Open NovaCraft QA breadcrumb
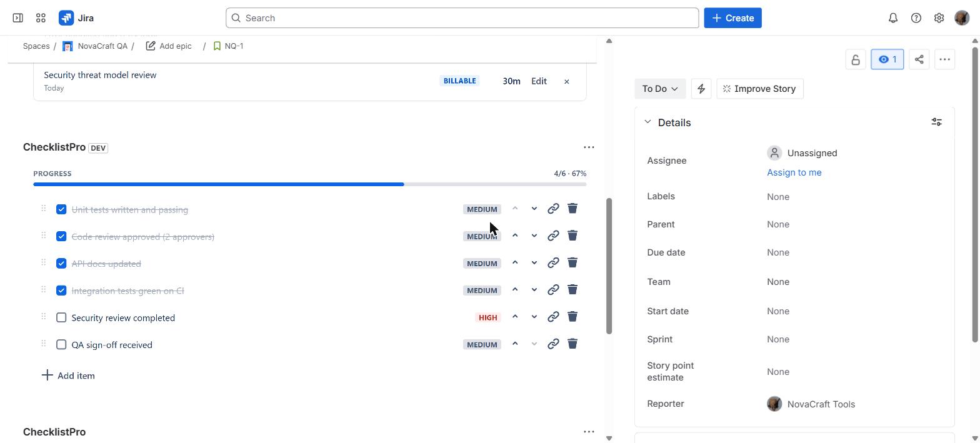Viewport: 980px width, 443px height. pyautogui.click(x=95, y=46)
